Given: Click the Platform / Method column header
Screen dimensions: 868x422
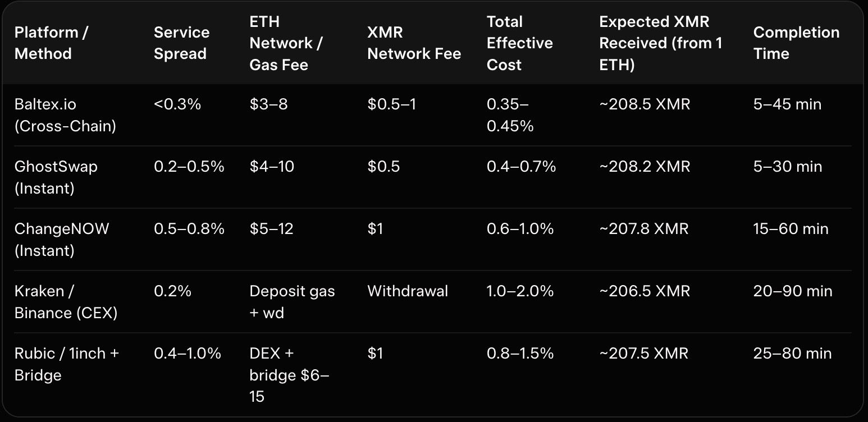Looking at the screenshot, I should click(51, 43).
